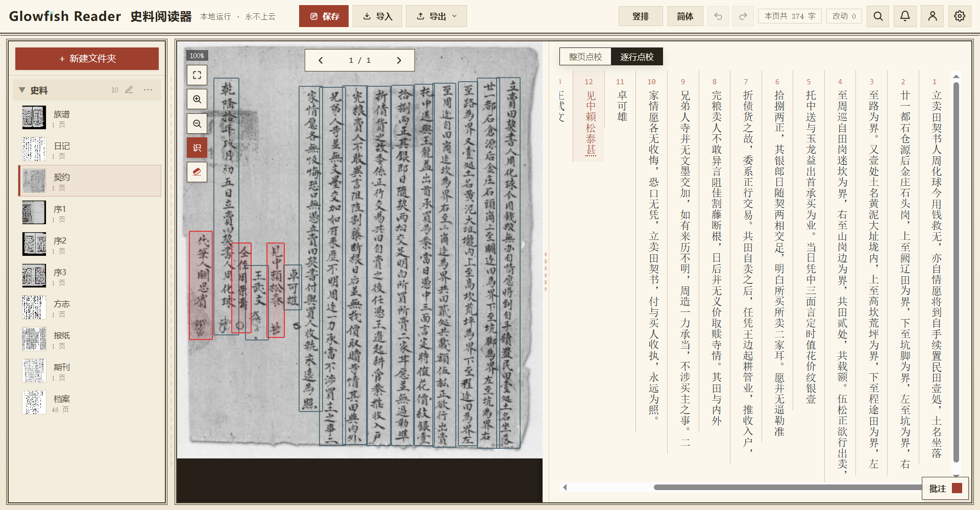Image resolution: width=980 pixels, height=510 pixels.
Task: Fit image to view fullscreen icon
Action: [197, 75]
